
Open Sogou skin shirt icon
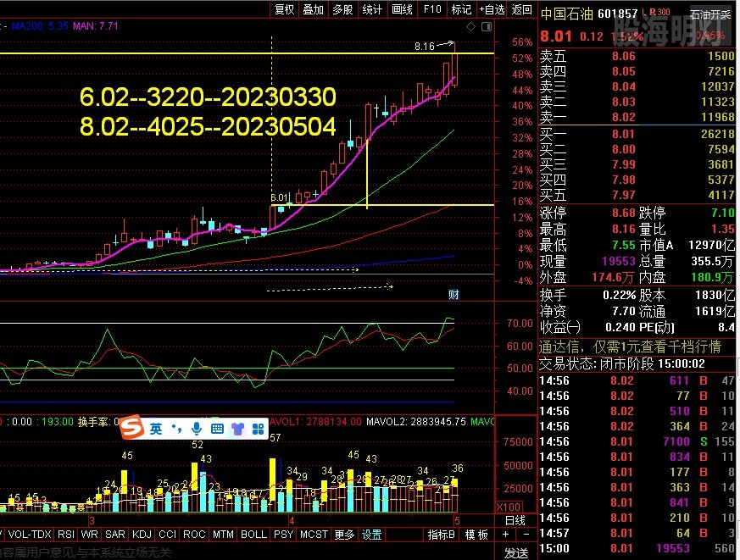click(237, 429)
